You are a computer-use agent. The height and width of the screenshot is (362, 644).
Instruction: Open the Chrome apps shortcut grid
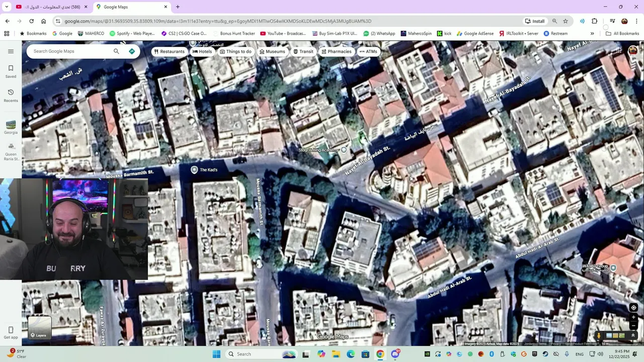(7, 34)
